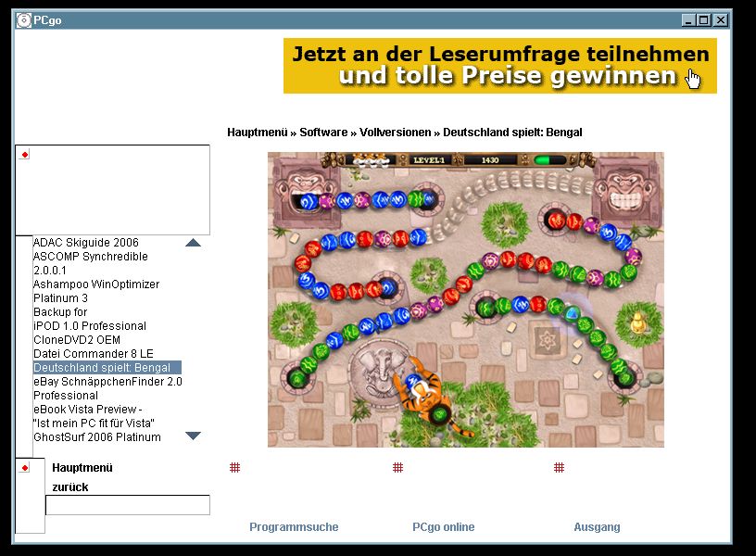Click the empty field below zurück
Image resolution: width=756 pixels, height=556 pixels.
pyautogui.click(x=128, y=505)
